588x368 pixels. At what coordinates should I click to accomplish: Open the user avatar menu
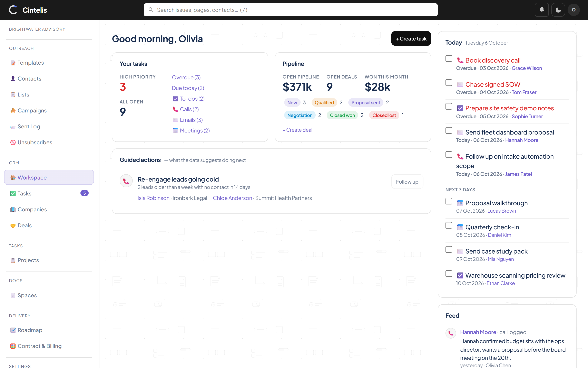[x=574, y=10]
